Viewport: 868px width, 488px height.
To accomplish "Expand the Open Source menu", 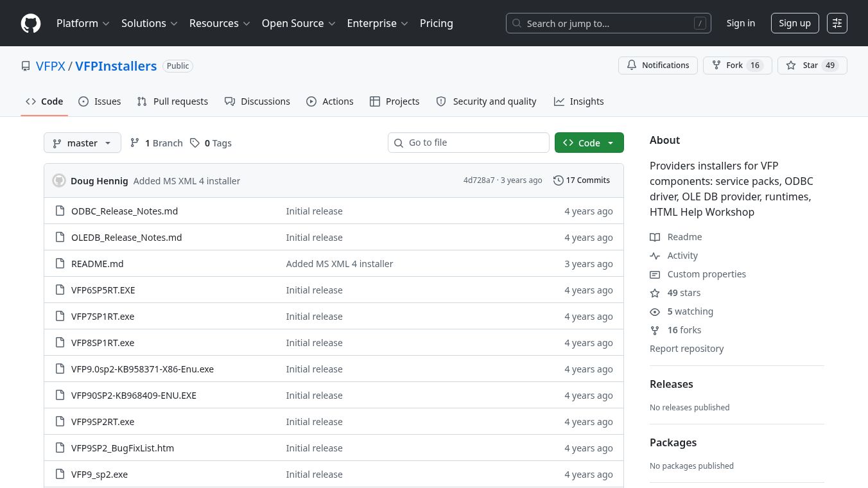I will pos(299,23).
